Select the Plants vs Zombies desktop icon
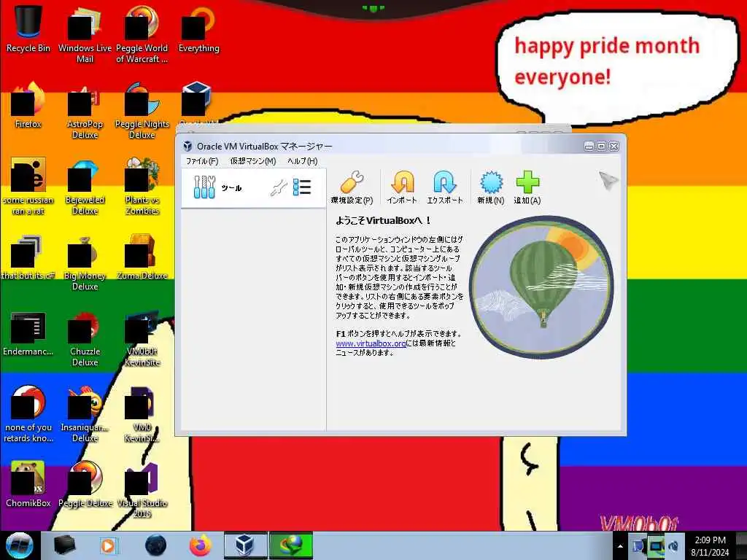The height and width of the screenshot is (560, 747). (x=142, y=187)
